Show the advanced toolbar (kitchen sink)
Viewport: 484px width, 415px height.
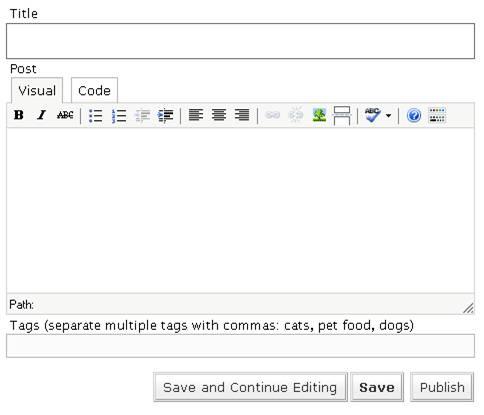point(437,115)
